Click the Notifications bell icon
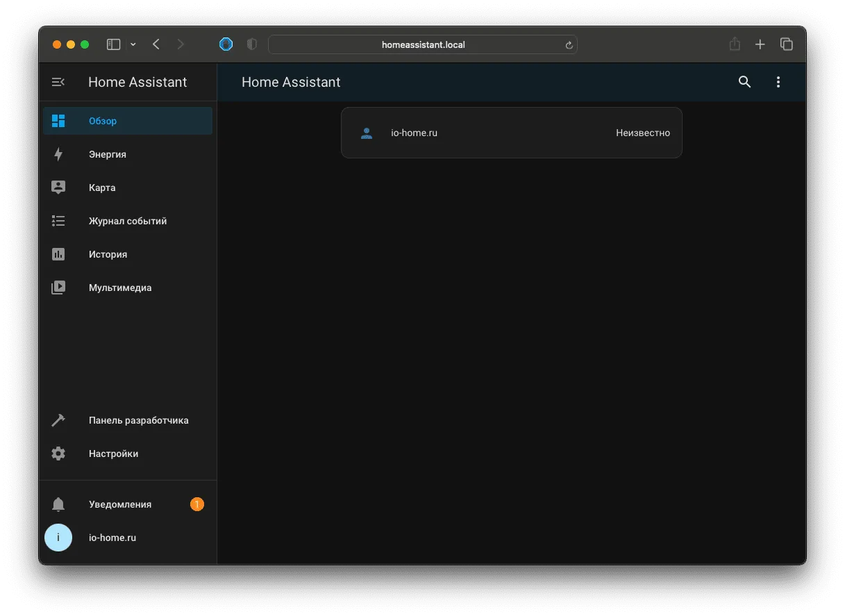 [x=58, y=504]
